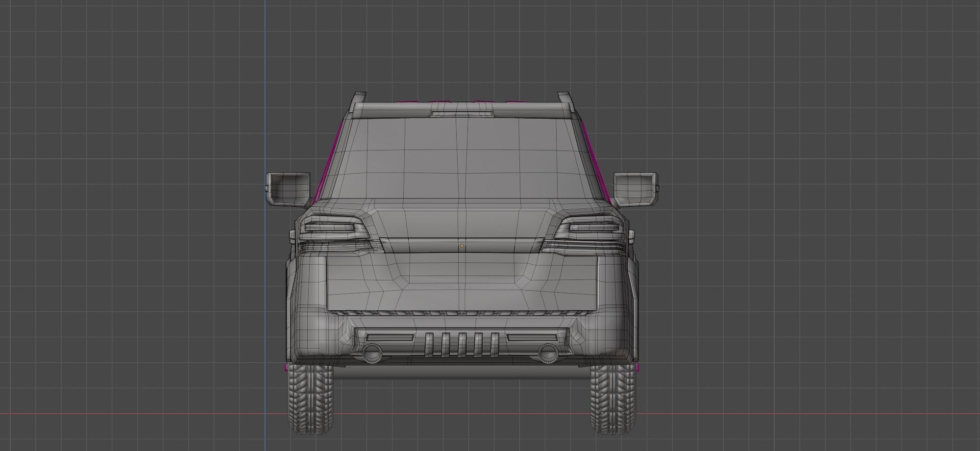Viewport: 980px width, 451px height.
Task: Select the vertical grille slats in bumper
Action: (x=462, y=344)
